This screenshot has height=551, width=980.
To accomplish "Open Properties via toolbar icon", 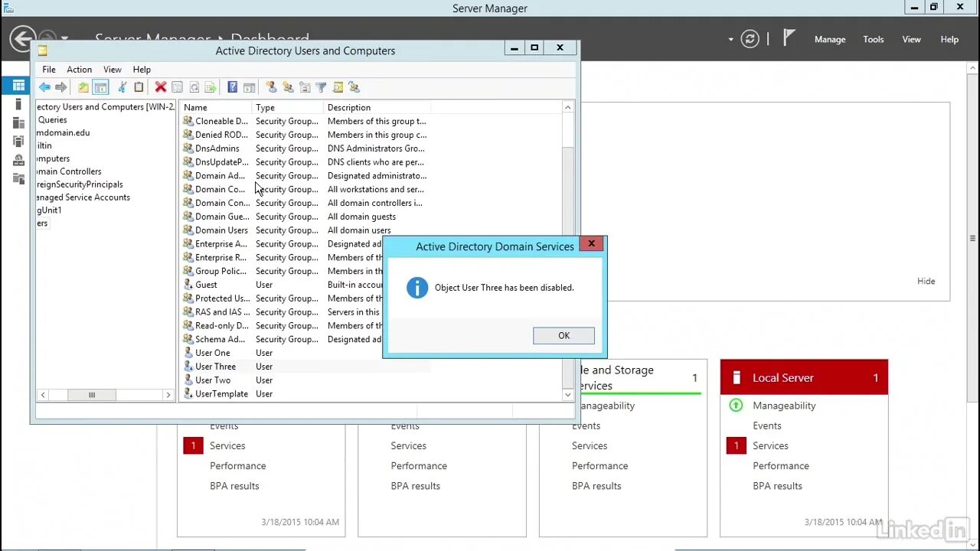I will (x=177, y=87).
